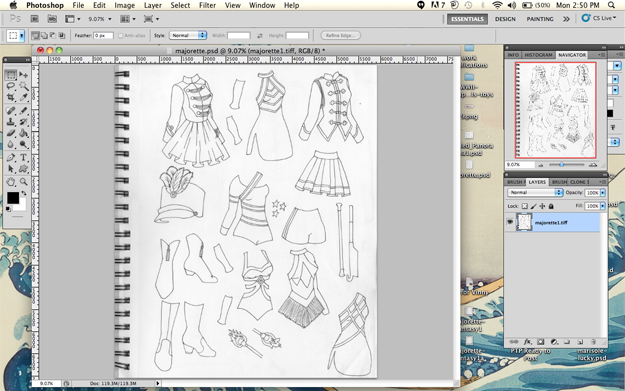Open the Layer menu

point(153,5)
